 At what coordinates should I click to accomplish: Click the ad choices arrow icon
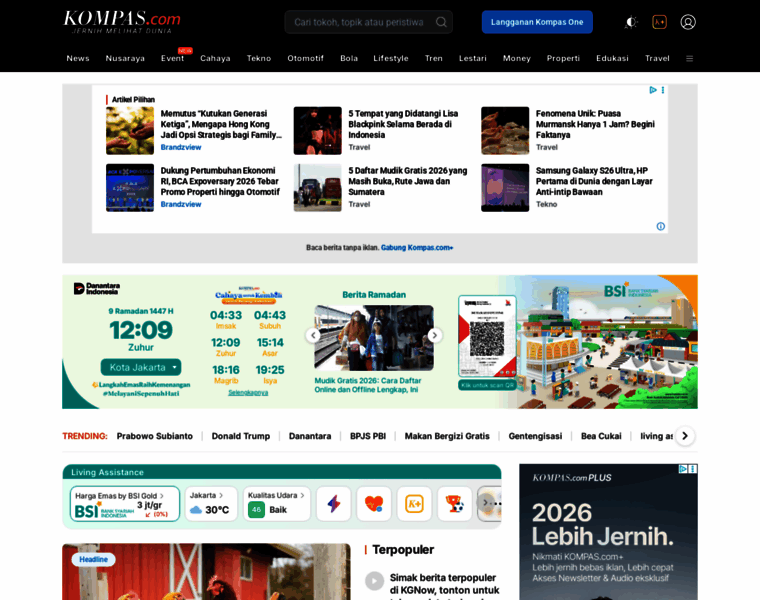click(653, 90)
